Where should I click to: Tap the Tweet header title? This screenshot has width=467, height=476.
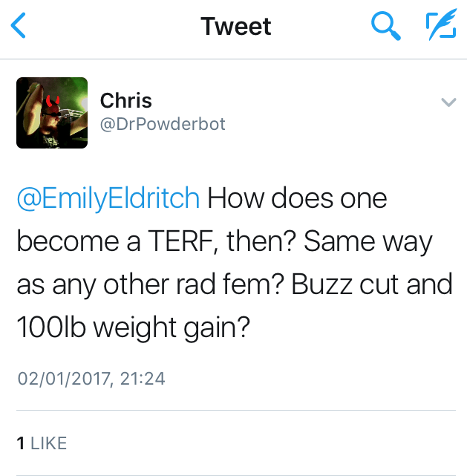[x=236, y=27]
